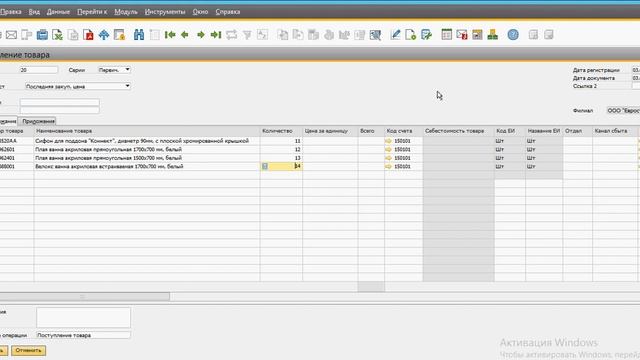Open the Данные menu
This screenshot has width=640, height=360.
[x=58, y=12]
